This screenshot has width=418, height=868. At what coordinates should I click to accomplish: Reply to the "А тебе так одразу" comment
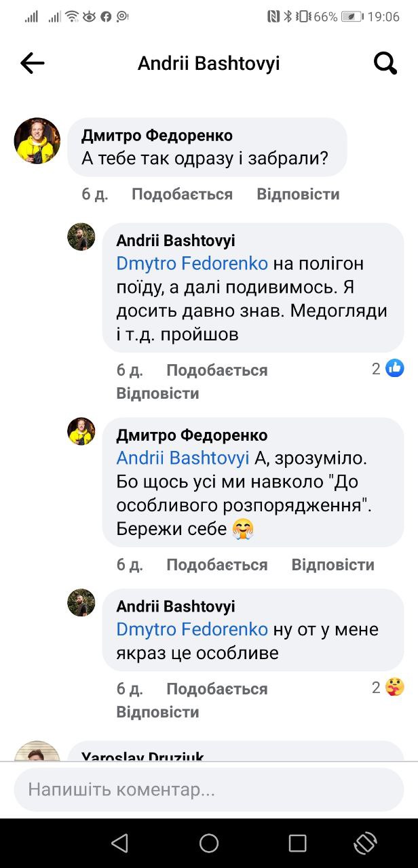[x=298, y=195]
